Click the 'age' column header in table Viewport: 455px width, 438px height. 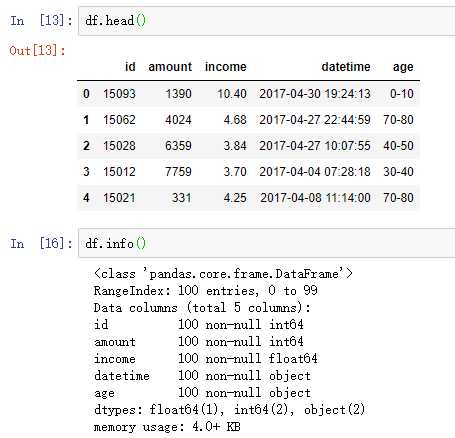[403, 67]
